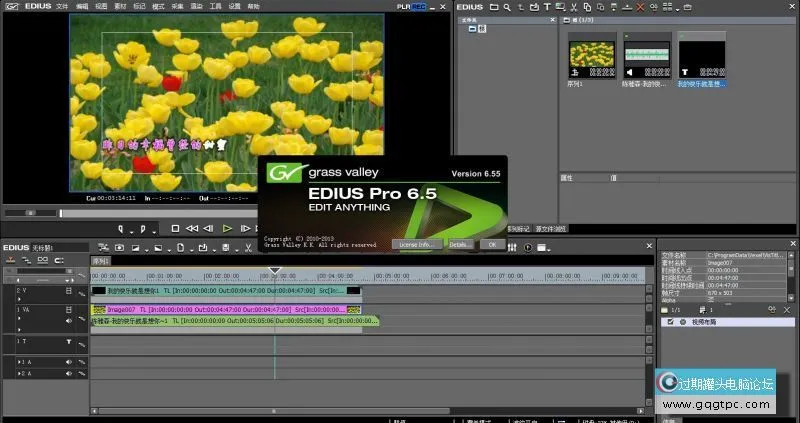This screenshot has height=423, width=800.
Task: Click the OK button in the About dialog
Action: (491, 243)
